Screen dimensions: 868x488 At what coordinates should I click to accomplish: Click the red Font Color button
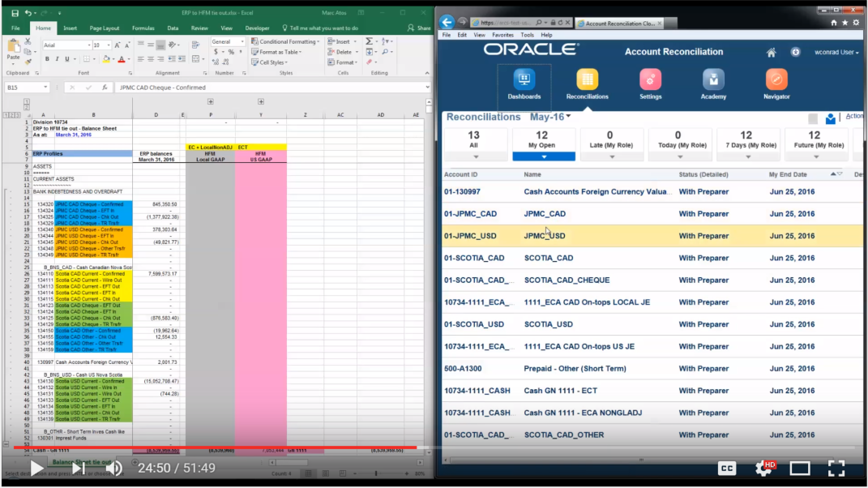(x=122, y=59)
